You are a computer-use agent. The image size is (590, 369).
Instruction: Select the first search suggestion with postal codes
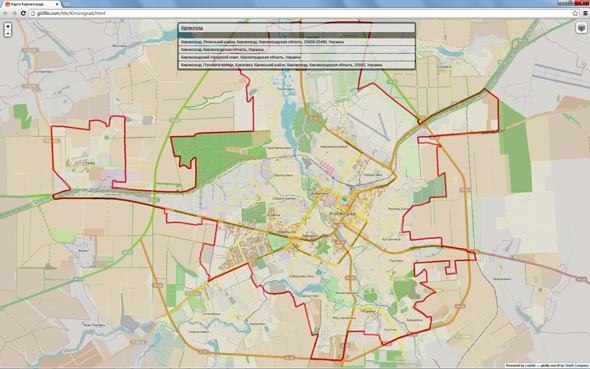(297, 42)
